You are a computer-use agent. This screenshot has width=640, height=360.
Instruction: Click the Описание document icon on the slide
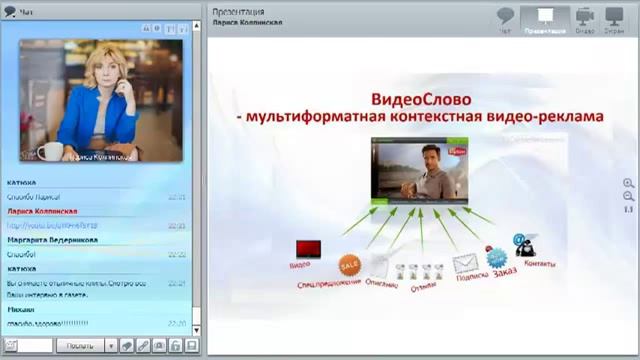378,265
